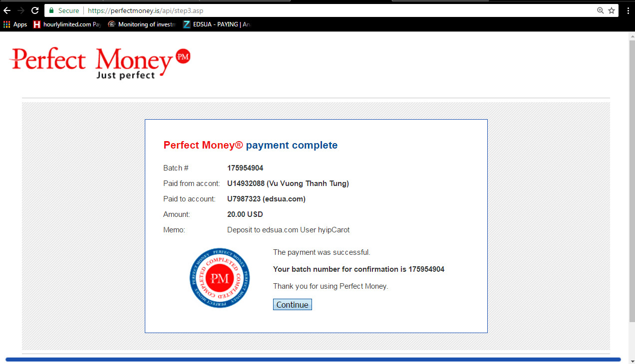The image size is (635, 364).
Task: Click the PM Completed seal image
Action: coord(220,278)
